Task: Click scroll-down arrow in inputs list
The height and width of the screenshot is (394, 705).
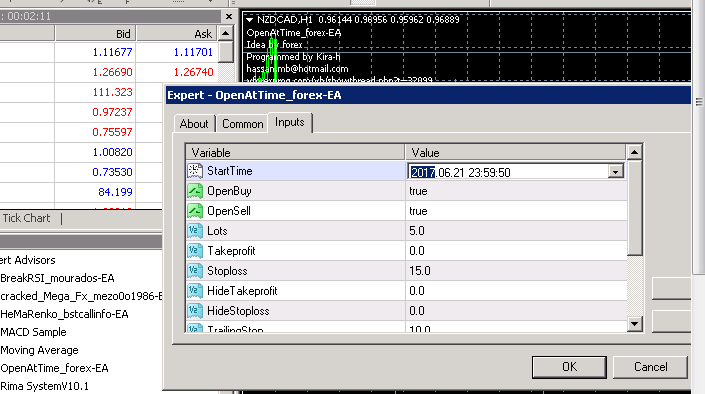Action: tap(634, 323)
